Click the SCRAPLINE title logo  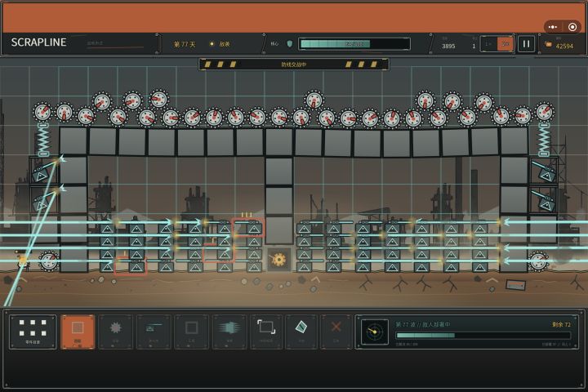point(38,42)
